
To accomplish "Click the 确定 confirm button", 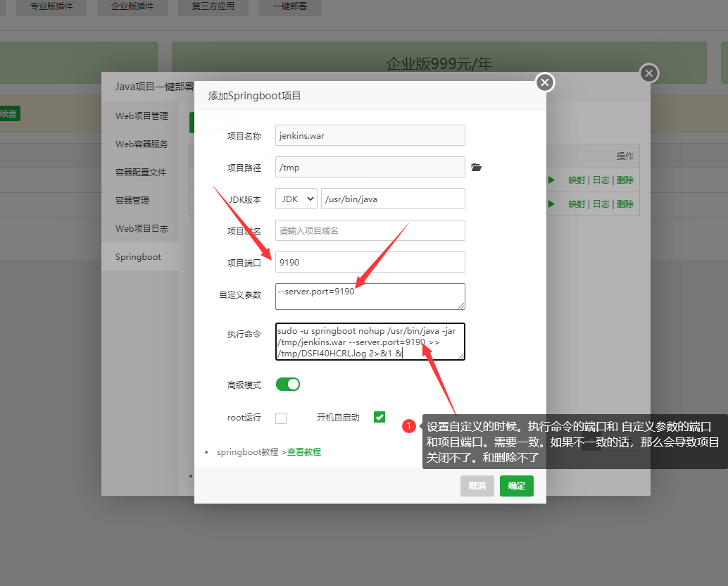I will point(517,486).
